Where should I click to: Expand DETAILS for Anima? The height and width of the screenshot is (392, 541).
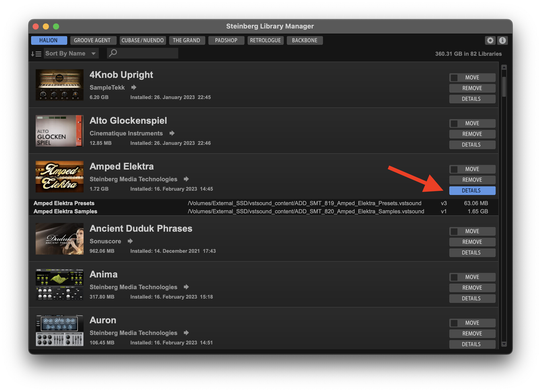[x=472, y=299]
